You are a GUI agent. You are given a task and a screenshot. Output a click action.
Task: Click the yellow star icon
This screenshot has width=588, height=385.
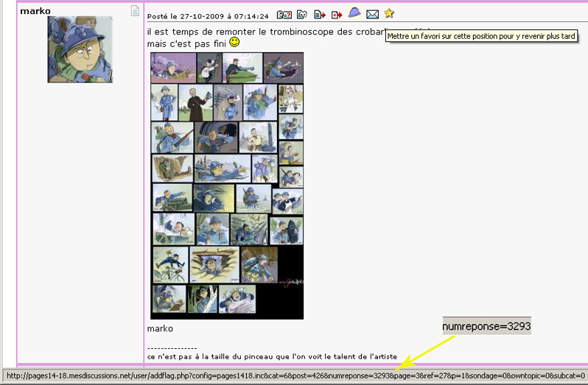click(x=389, y=13)
